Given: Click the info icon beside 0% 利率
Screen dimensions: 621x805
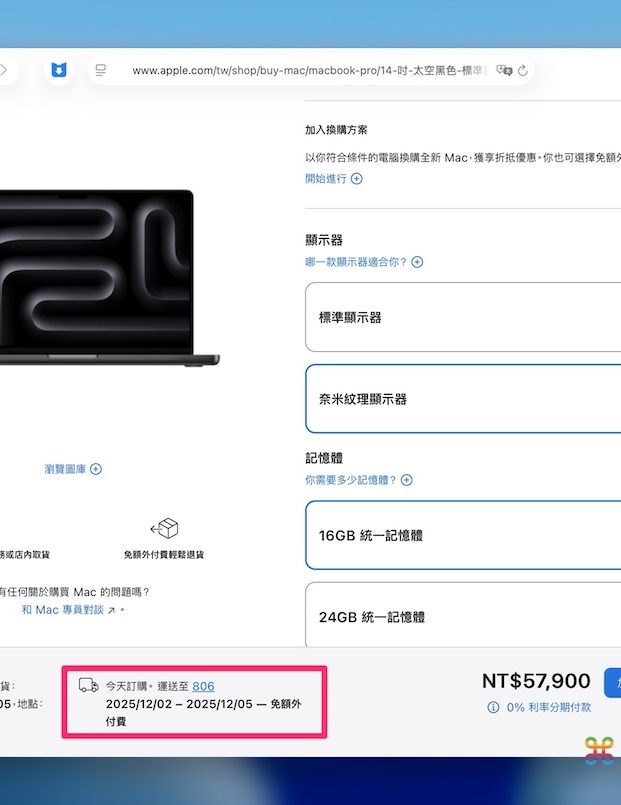Looking at the screenshot, I should [493, 707].
